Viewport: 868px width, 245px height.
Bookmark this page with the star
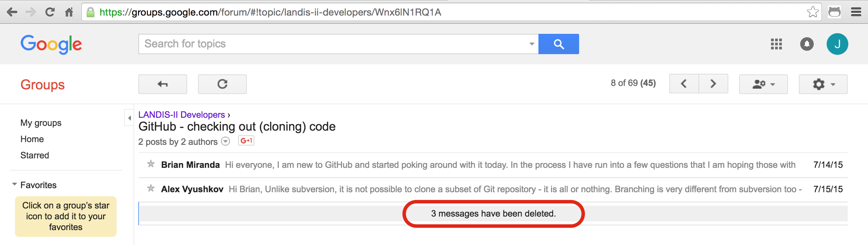[813, 12]
